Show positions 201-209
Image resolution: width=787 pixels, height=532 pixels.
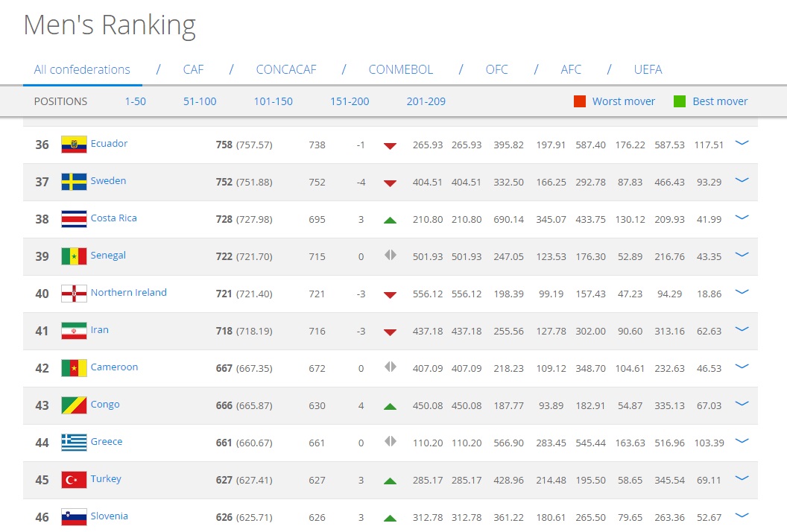point(426,101)
